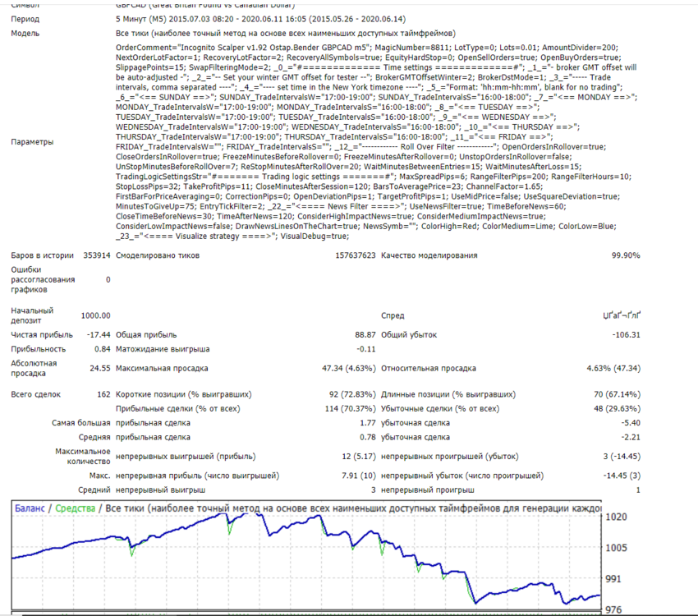Click the 991 chart axis label
This screenshot has height=616, width=698.
tap(613, 578)
